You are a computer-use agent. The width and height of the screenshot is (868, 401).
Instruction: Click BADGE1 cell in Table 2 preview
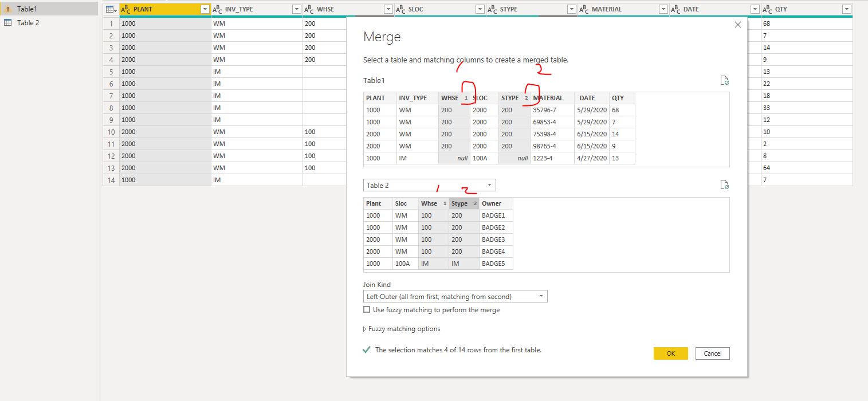[496, 215]
